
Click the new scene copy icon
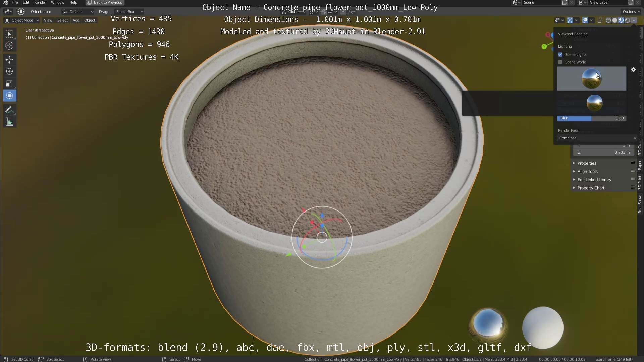tap(565, 2)
